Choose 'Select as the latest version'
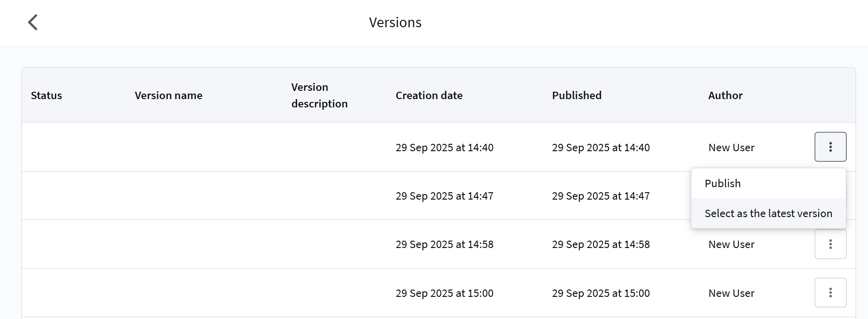Screen dimensions: 868x319 pos(768,213)
